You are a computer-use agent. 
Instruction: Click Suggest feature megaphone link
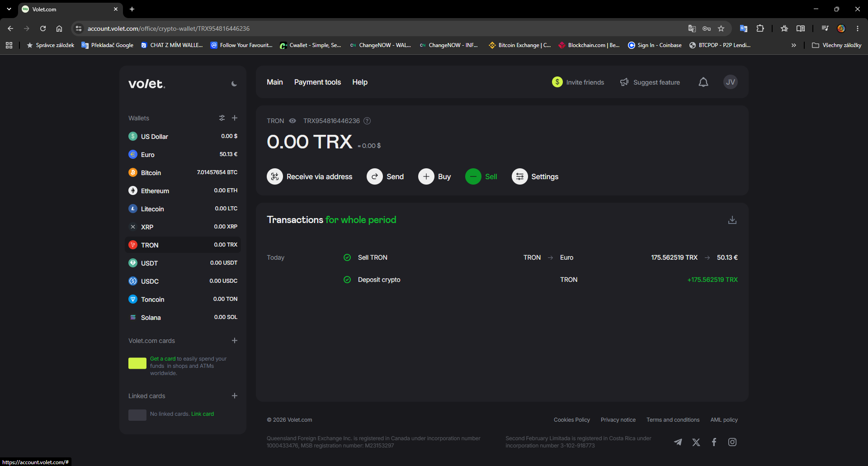click(x=650, y=82)
